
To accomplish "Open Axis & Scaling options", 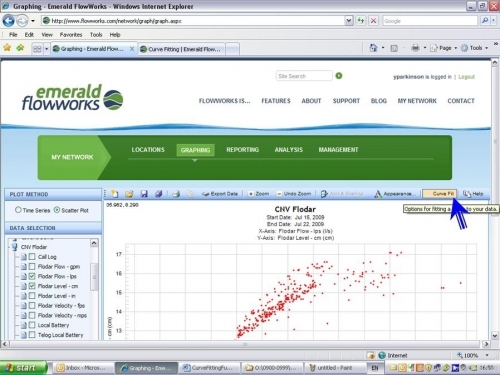I will (342, 194).
